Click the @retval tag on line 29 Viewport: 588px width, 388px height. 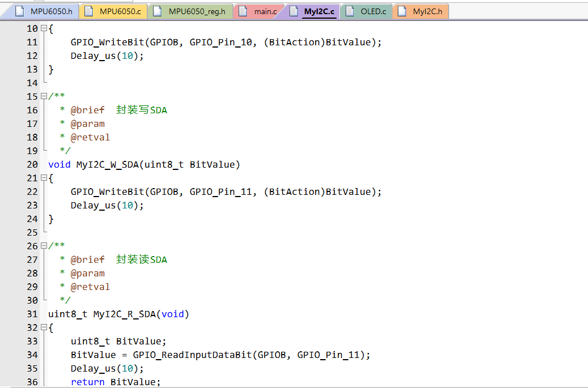pyautogui.click(x=90, y=287)
